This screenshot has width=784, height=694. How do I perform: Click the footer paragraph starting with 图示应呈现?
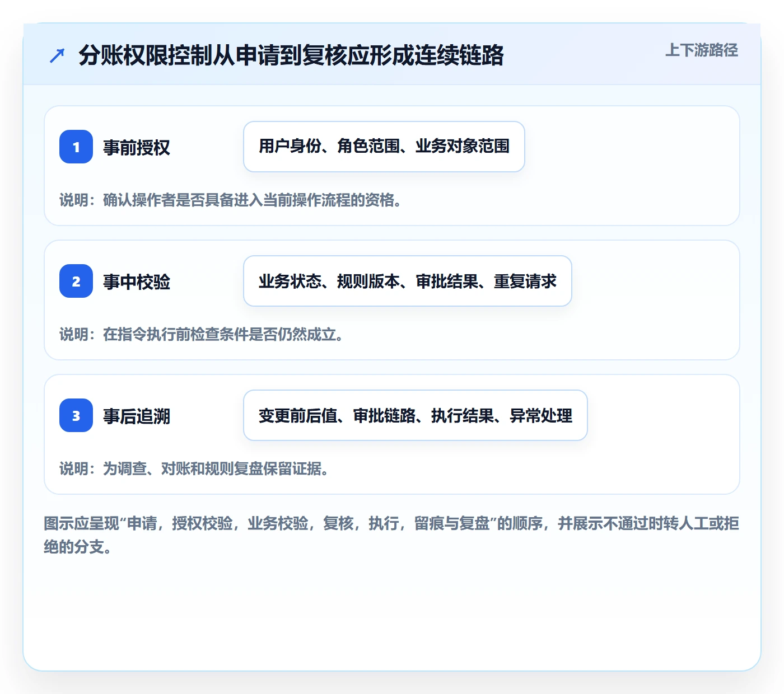(x=392, y=535)
